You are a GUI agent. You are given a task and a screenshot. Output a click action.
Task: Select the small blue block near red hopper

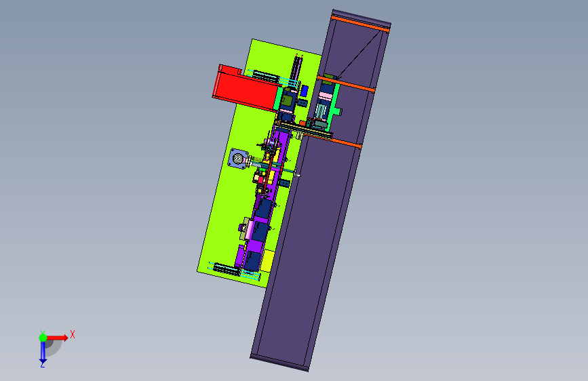click(x=305, y=90)
